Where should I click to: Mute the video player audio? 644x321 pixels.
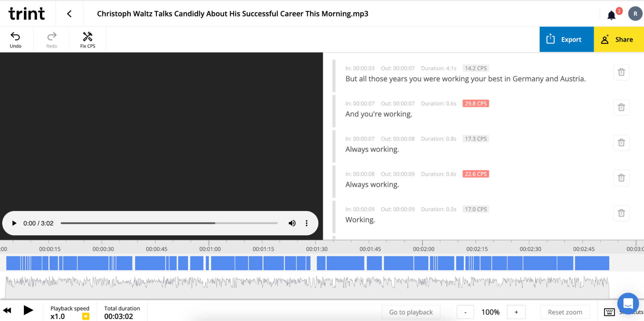(x=292, y=223)
